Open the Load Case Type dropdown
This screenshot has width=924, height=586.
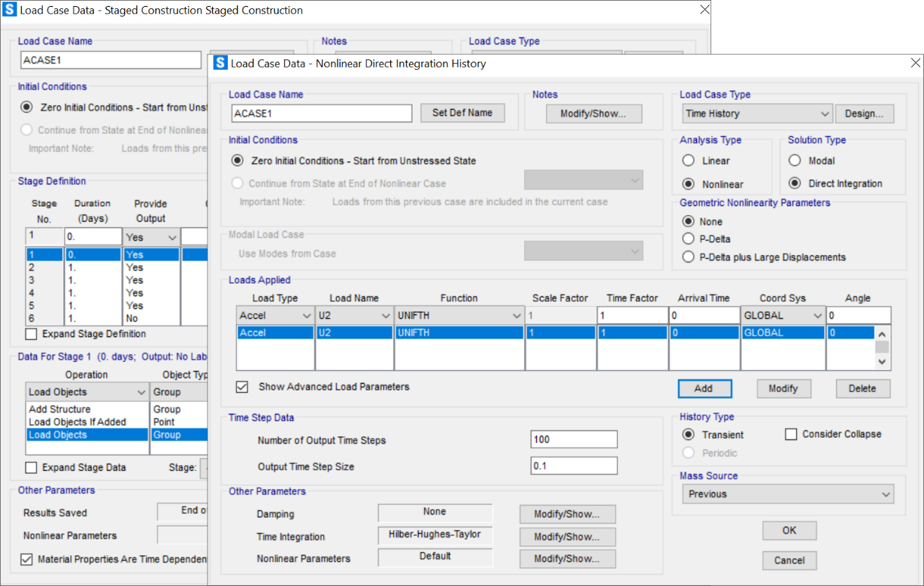coord(757,114)
